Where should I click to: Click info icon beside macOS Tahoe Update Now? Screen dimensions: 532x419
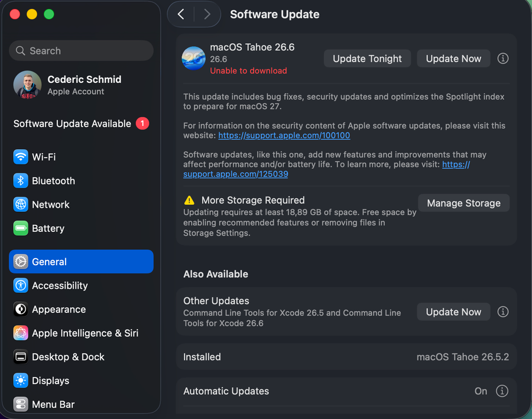(x=503, y=59)
